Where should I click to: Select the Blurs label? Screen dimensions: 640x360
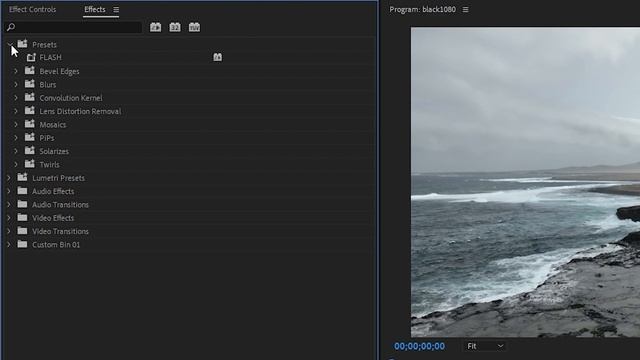coord(48,85)
